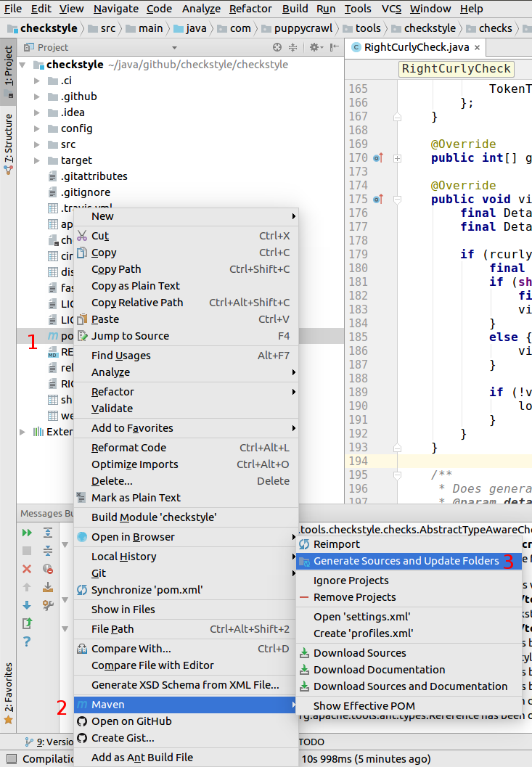This screenshot has width=532, height=767.
Task: Click the scroll from source icon in Project panel
Action: pyautogui.click(x=277, y=47)
